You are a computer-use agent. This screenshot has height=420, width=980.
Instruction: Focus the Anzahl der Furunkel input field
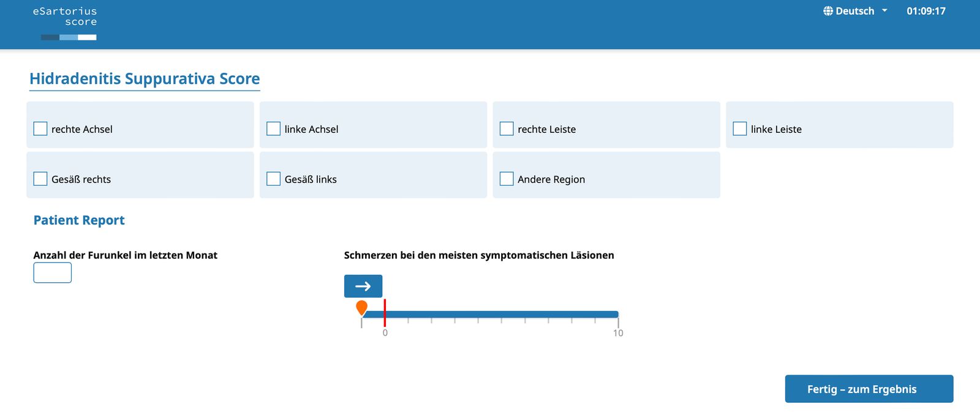pos(53,272)
